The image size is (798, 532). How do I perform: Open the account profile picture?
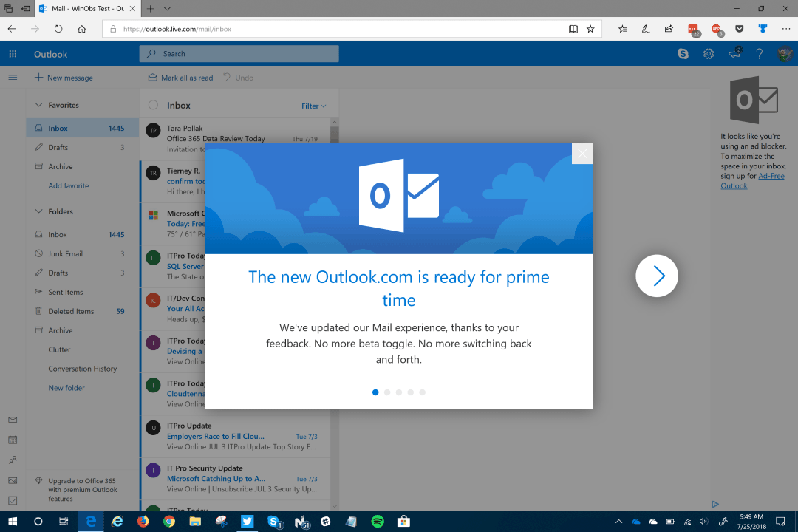(785, 53)
